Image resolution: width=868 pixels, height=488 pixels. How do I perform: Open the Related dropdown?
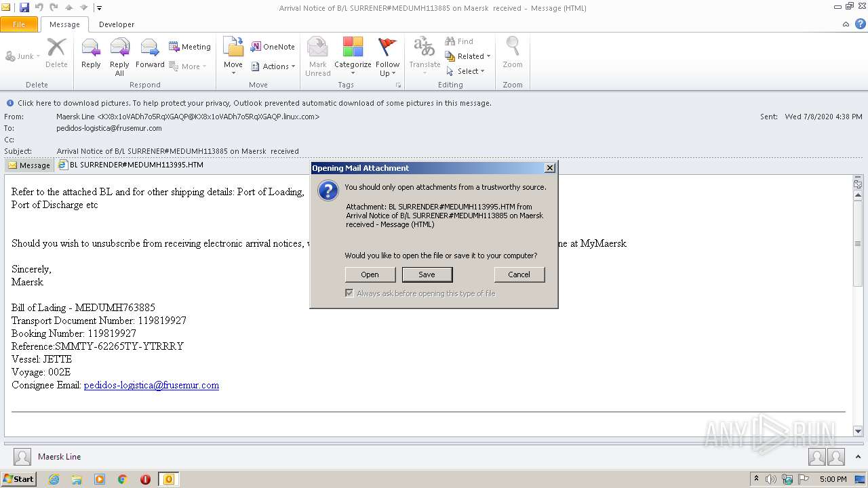(468, 56)
